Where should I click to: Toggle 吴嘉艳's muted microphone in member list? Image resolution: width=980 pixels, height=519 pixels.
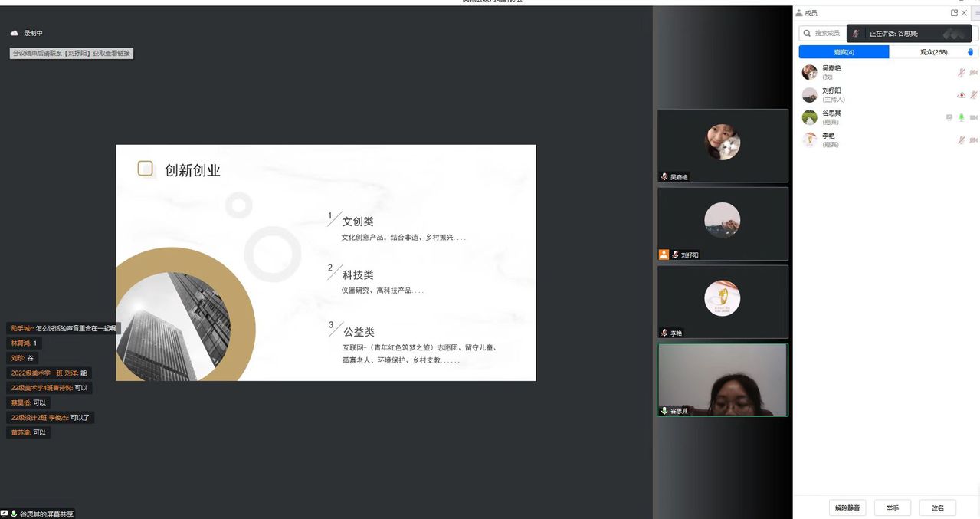[961, 73]
